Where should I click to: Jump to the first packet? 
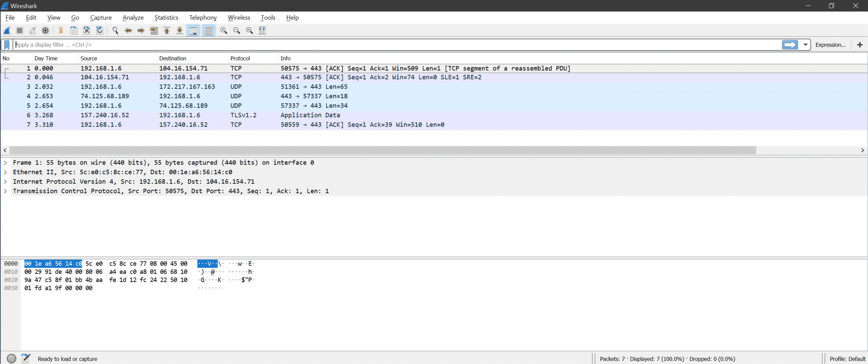167,31
